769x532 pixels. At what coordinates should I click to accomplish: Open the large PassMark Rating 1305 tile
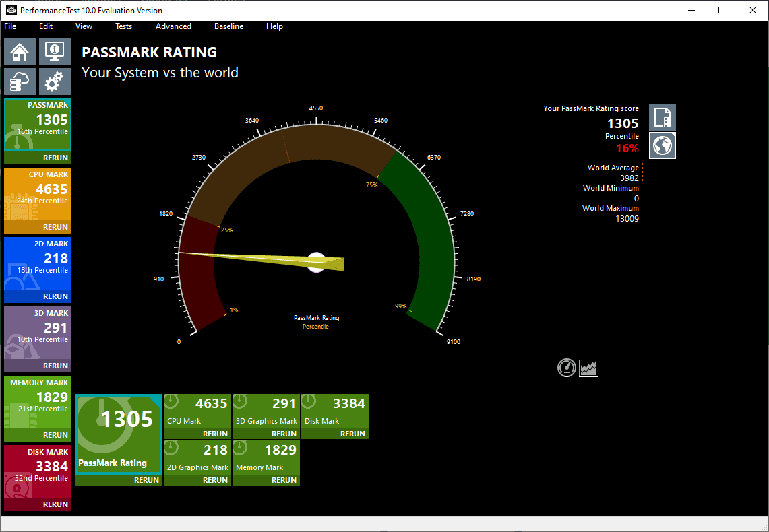(118, 434)
